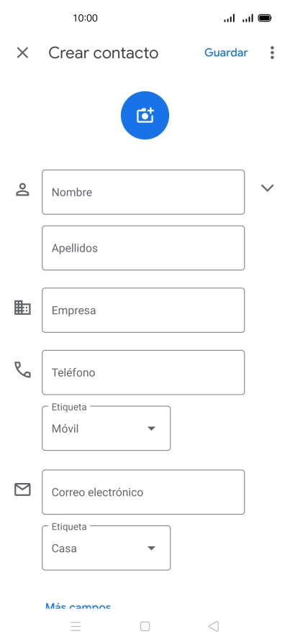Expand additional name fields chevron
The height and width of the screenshot is (644, 290).
(x=268, y=188)
